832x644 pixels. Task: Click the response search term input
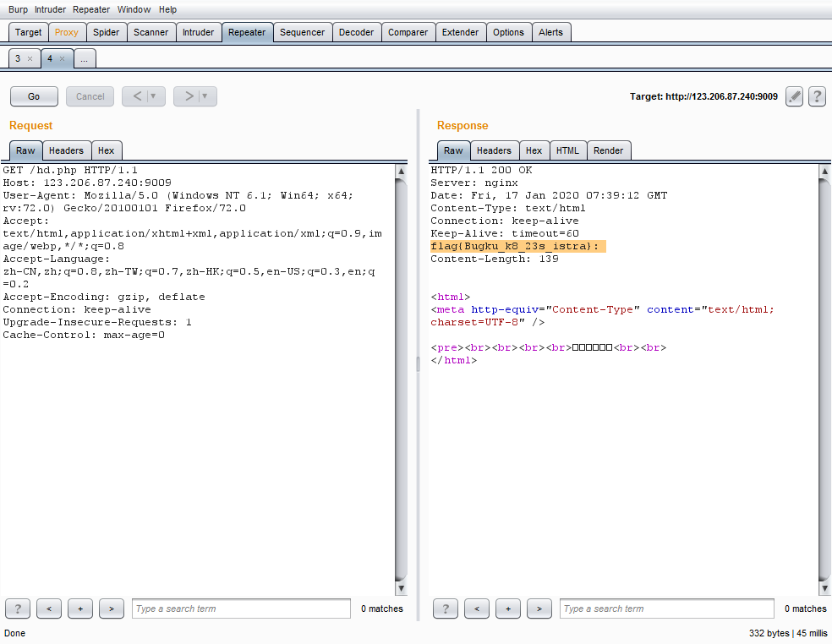tap(667, 609)
